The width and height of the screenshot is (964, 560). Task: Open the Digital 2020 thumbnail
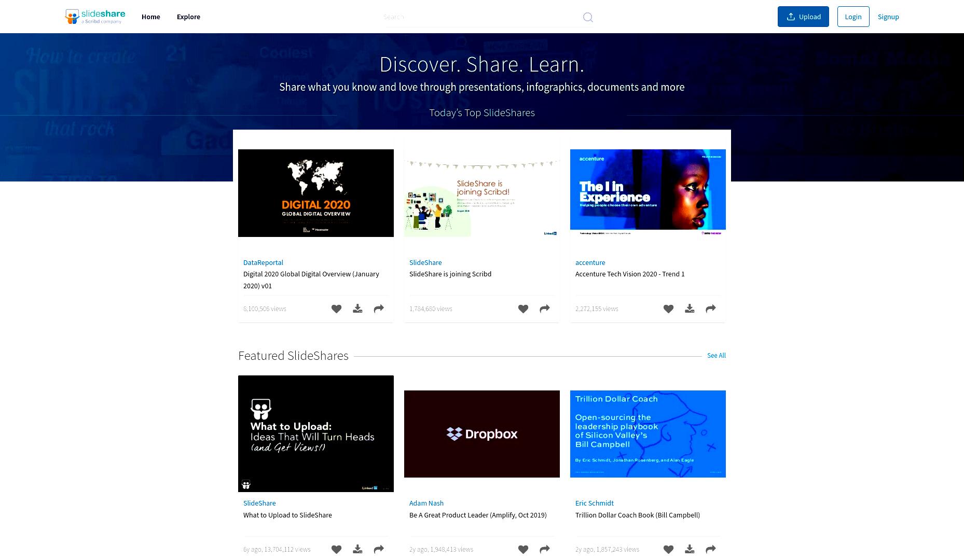[x=316, y=193]
